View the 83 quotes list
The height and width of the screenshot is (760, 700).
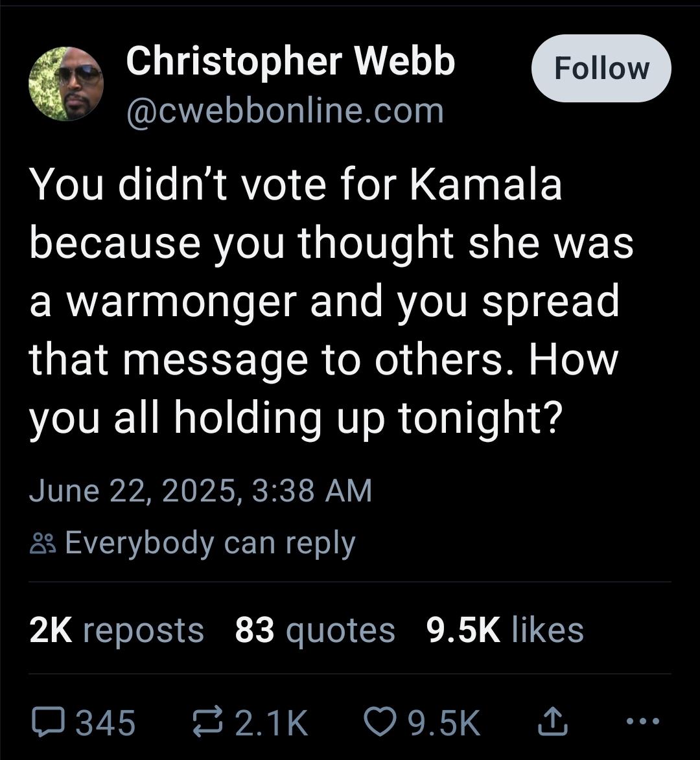coord(314,630)
